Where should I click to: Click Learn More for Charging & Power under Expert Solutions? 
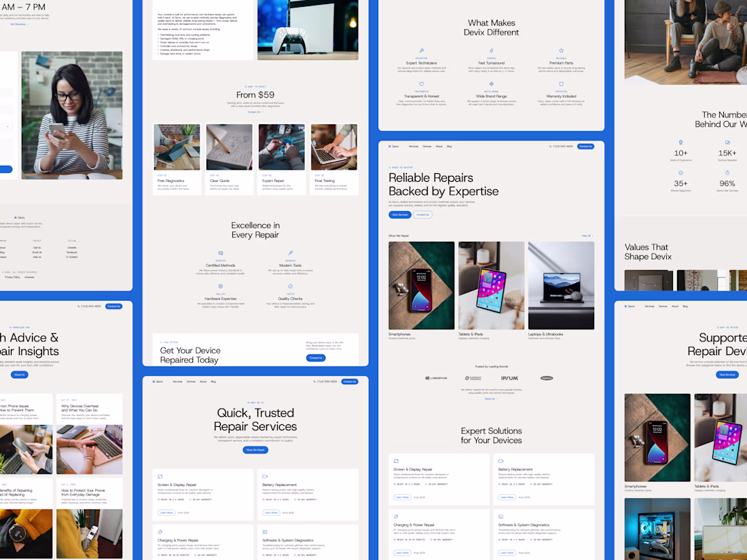402,553
